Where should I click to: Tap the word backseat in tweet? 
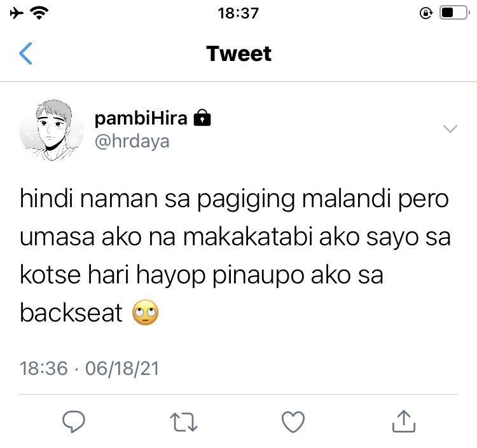click(x=71, y=313)
